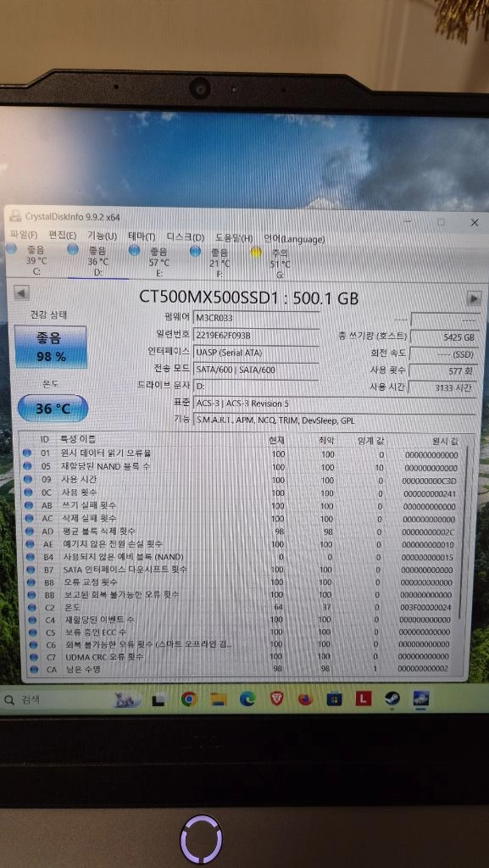The image size is (489, 868).
Task: Close the CrystalDiskInfo window
Action: coord(475,223)
